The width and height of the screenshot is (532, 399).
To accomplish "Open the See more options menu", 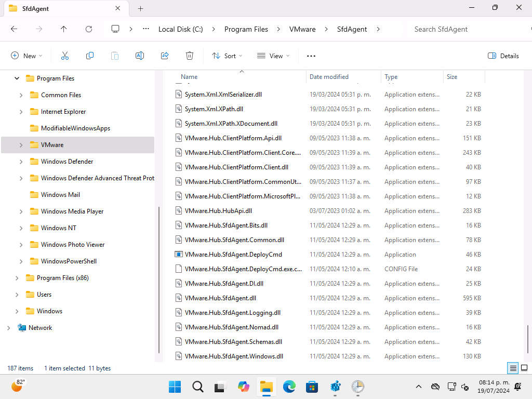I will tap(311, 56).
